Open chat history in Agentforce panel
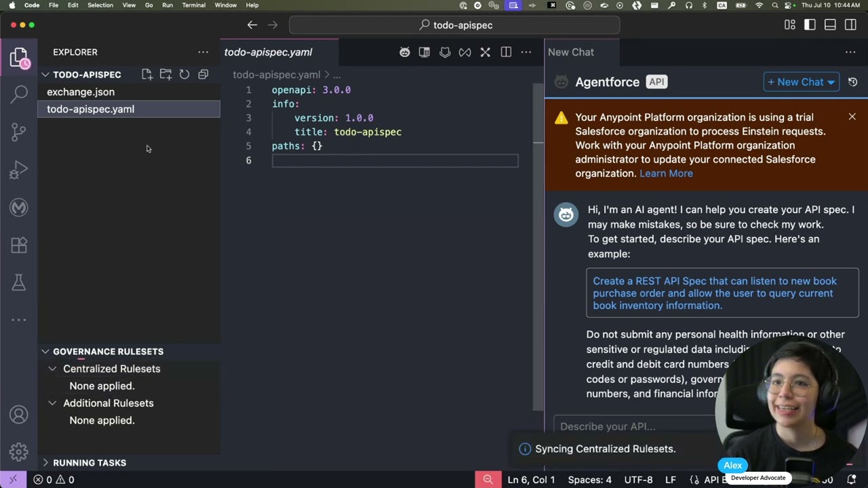868x488 pixels. pyautogui.click(x=852, y=82)
